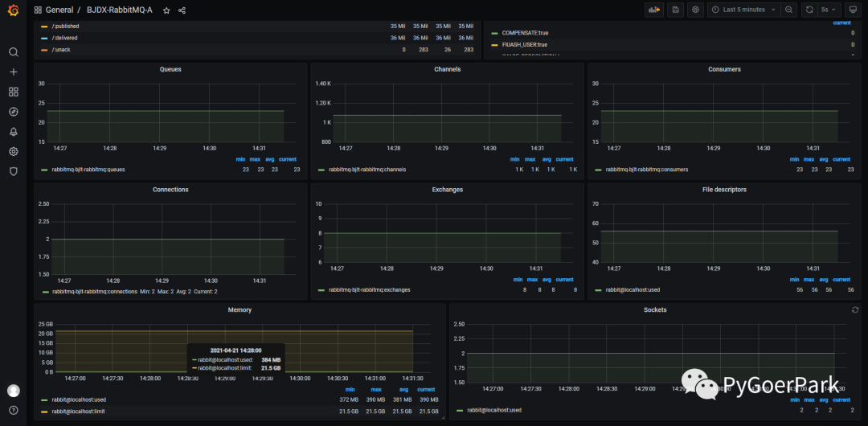868x426 pixels.
Task: Click the Create plus icon in sidebar
Action: point(13,72)
